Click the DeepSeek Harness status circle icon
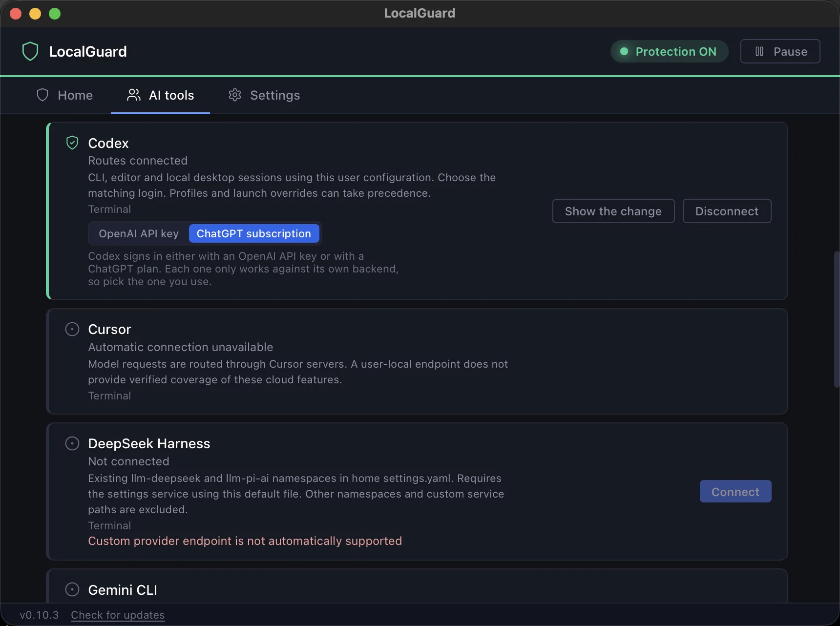 [x=72, y=443]
